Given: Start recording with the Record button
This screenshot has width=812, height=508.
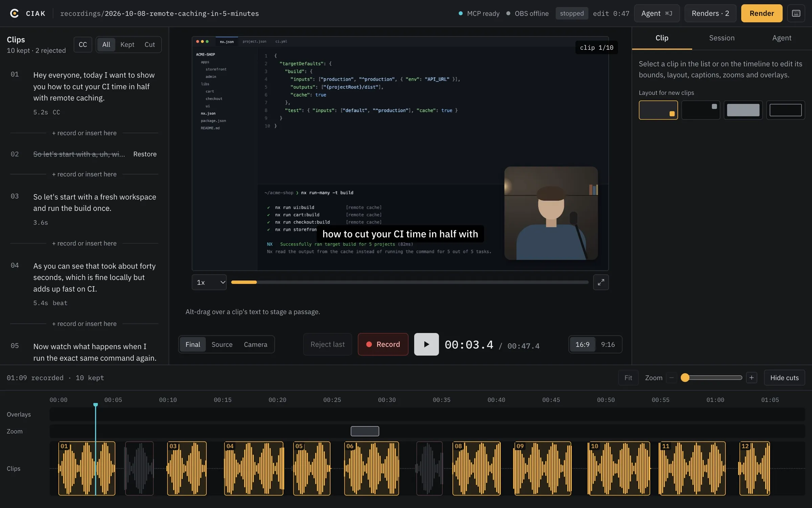Looking at the screenshot, I should (383, 344).
